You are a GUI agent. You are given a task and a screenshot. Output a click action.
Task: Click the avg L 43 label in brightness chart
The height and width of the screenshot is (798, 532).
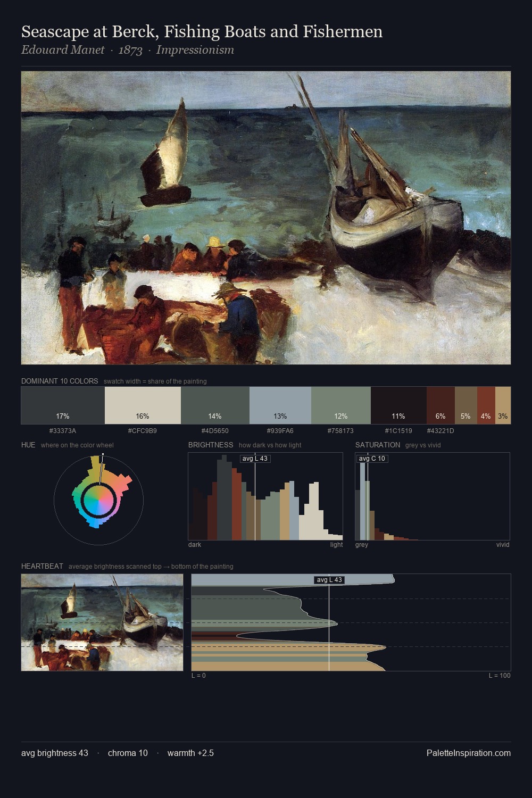(x=255, y=459)
